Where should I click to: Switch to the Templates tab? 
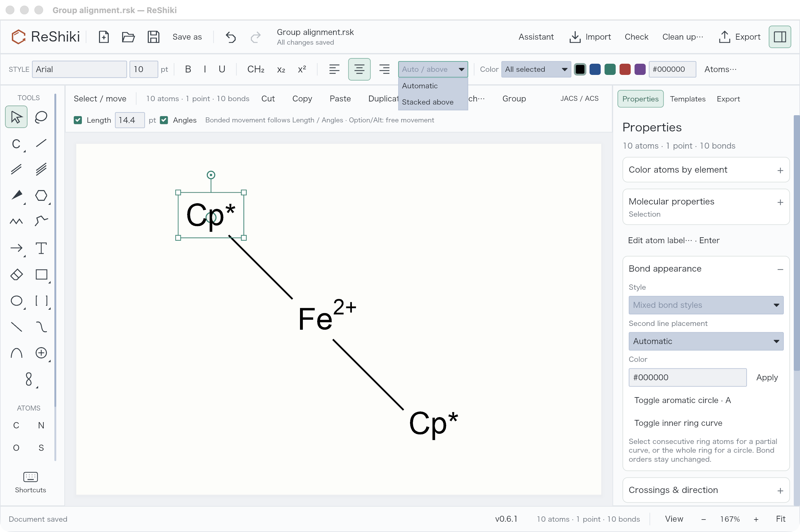(687, 99)
